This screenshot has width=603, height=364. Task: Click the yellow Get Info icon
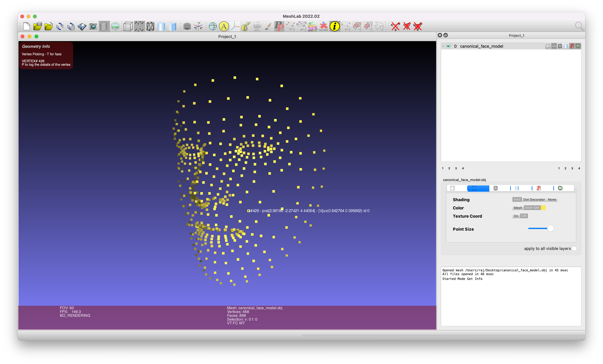coord(335,26)
